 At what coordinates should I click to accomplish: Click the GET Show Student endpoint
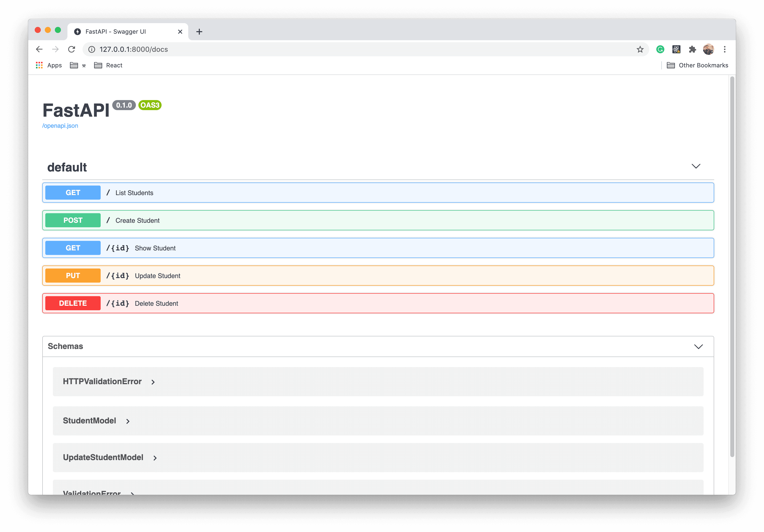pos(378,248)
